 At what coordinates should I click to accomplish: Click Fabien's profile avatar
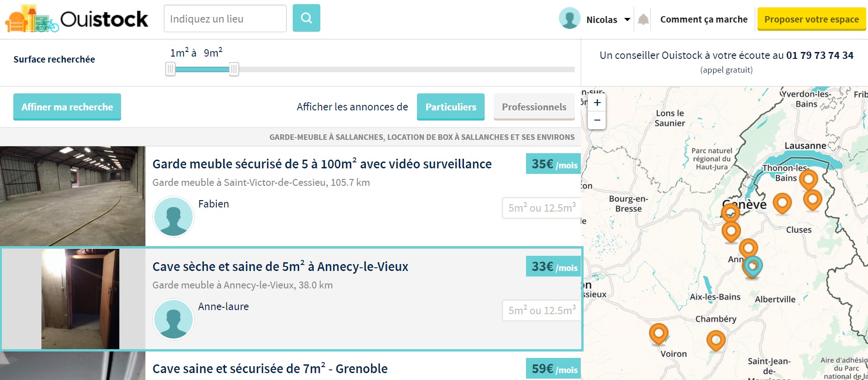point(174,217)
